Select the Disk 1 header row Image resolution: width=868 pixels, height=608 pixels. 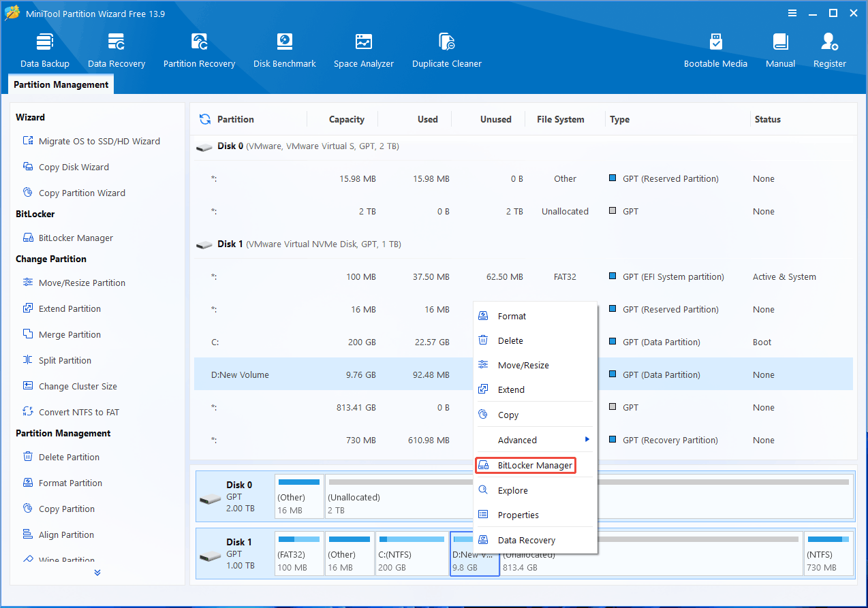(523, 244)
